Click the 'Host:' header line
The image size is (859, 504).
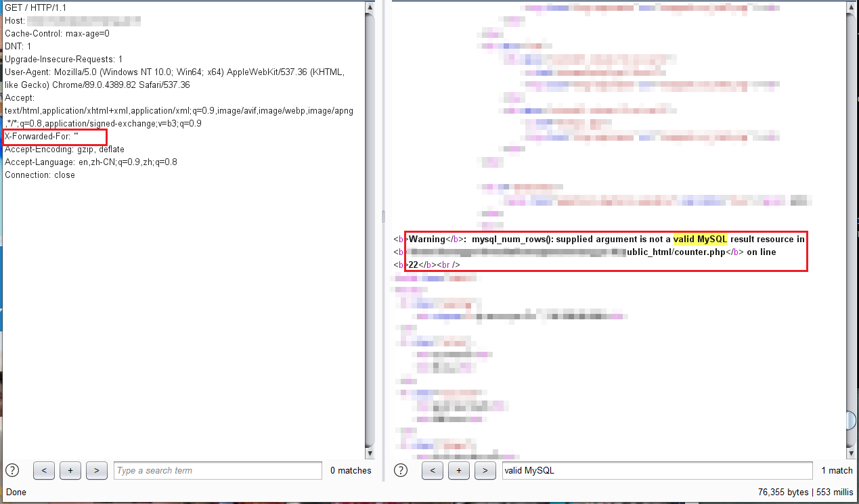(x=72, y=20)
